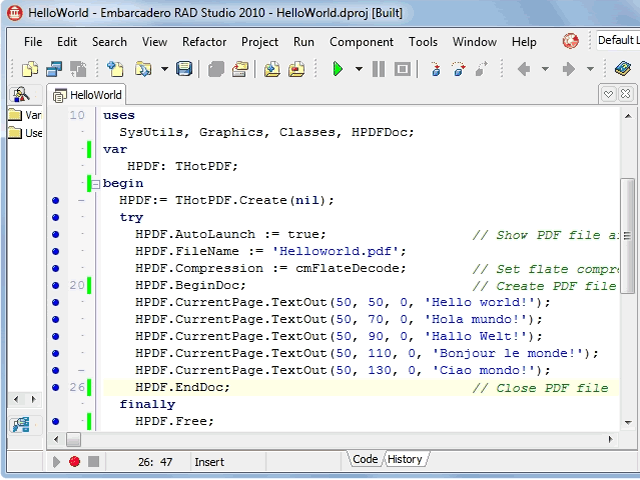Click the navigate Back arrow icon
This screenshot has width=640, height=480.
click(523, 69)
